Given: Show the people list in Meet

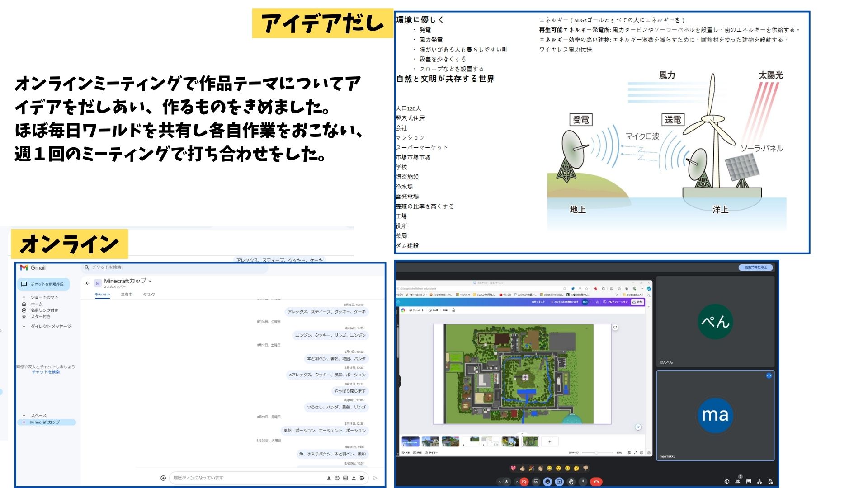Looking at the screenshot, I should [738, 482].
